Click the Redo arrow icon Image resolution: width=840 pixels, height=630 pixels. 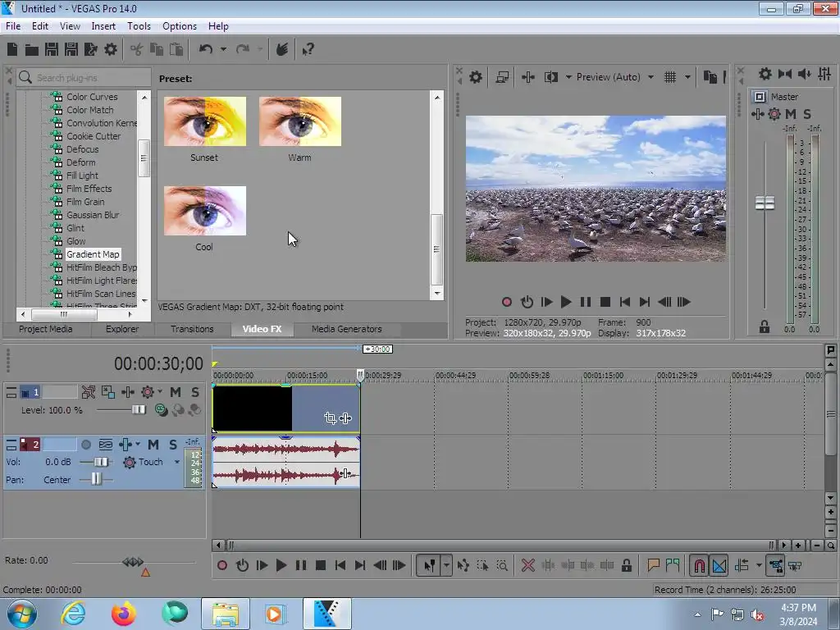(x=243, y=49)
